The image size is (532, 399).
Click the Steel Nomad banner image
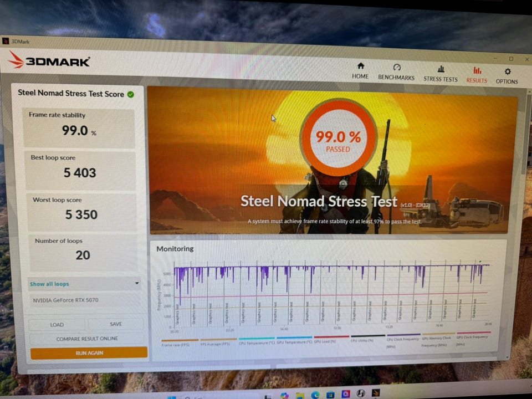point(332,160)
